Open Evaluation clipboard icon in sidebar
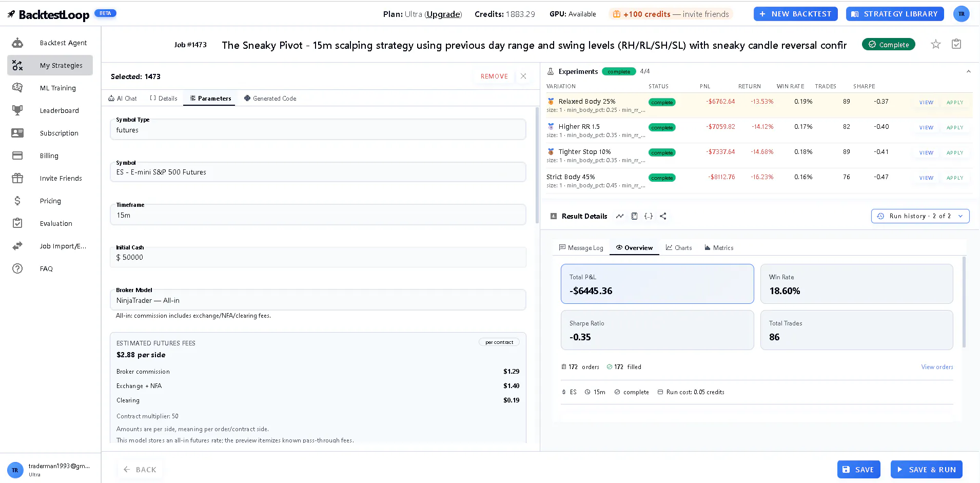 tap(17, 223)
